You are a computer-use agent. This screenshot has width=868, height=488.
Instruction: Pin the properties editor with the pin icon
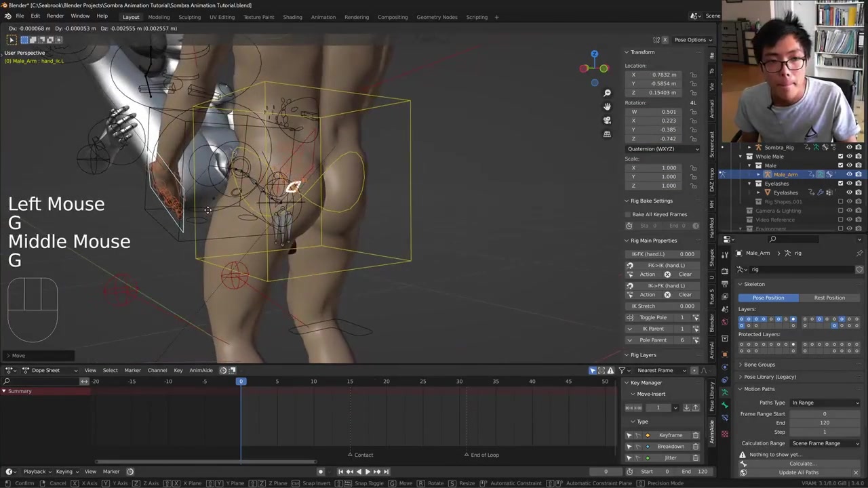859,253
